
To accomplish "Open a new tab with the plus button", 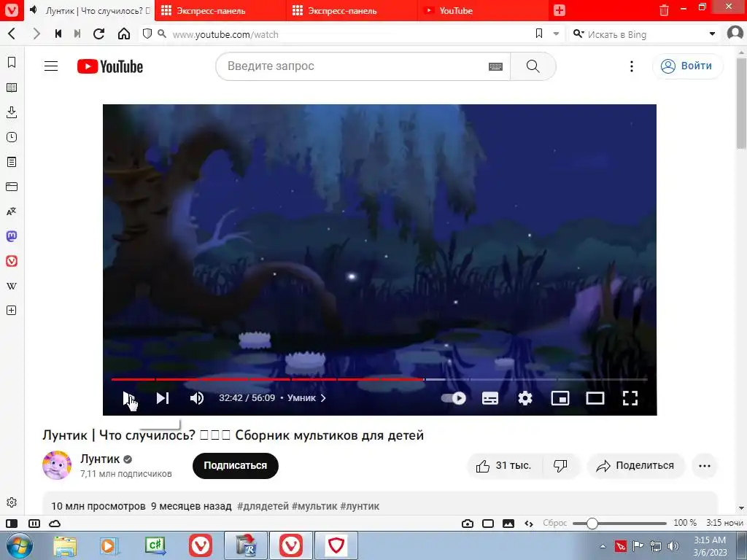I will coord(560,10).
